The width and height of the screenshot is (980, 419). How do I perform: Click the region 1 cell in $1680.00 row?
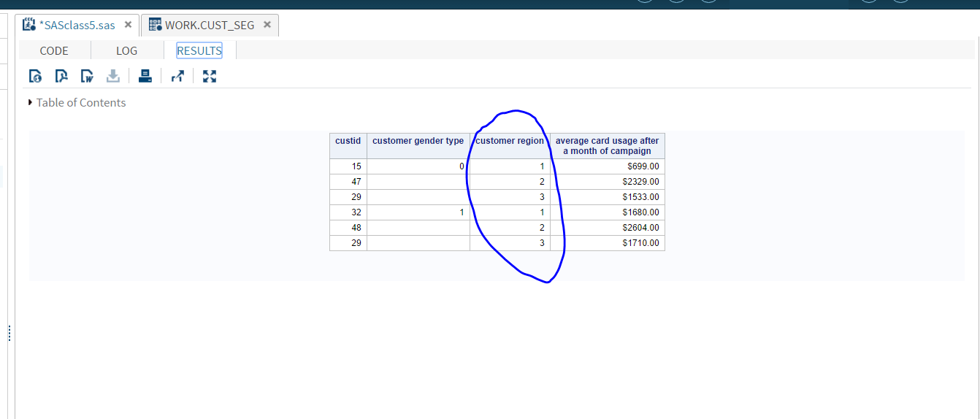click(x=510, y=212)
